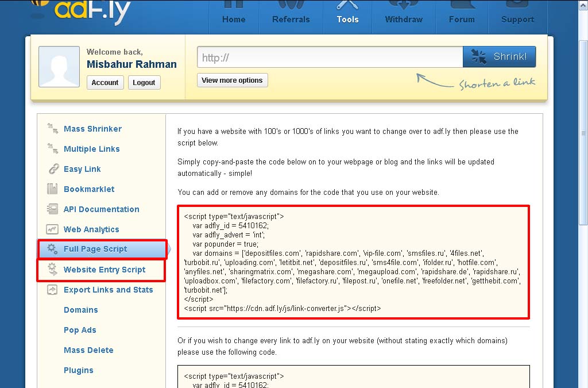The width and height of the screenshot is (588, 388).
Task: Click the Mass Shrinker sidebar icon
Action: (x=53, y=129)
